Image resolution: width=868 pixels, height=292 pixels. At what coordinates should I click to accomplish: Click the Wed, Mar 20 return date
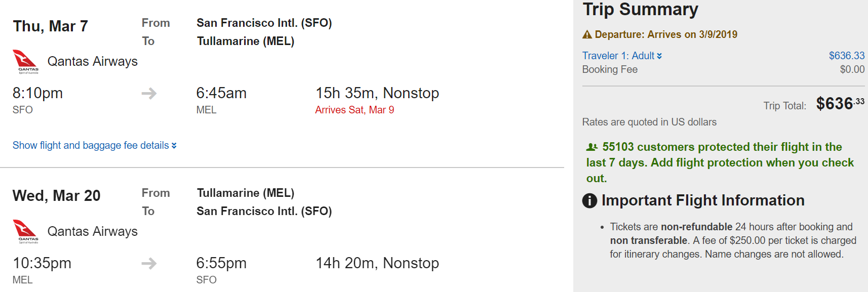click(56, 195)
